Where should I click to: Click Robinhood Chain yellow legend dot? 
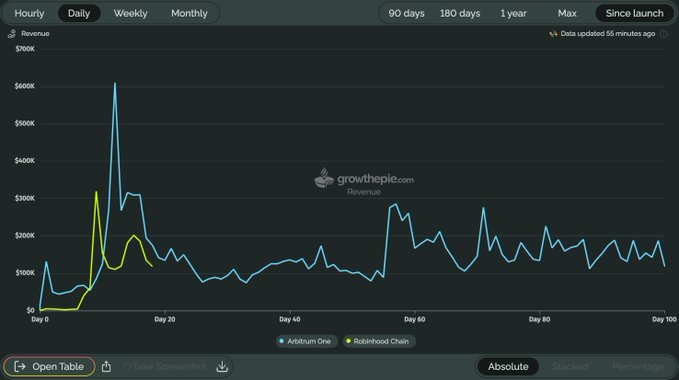349,341
